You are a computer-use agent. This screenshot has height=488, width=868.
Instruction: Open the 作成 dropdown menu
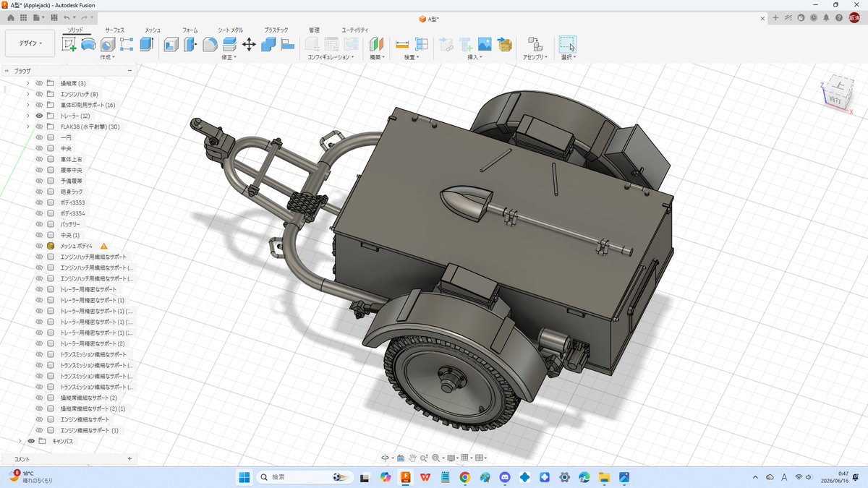point(108,56)
